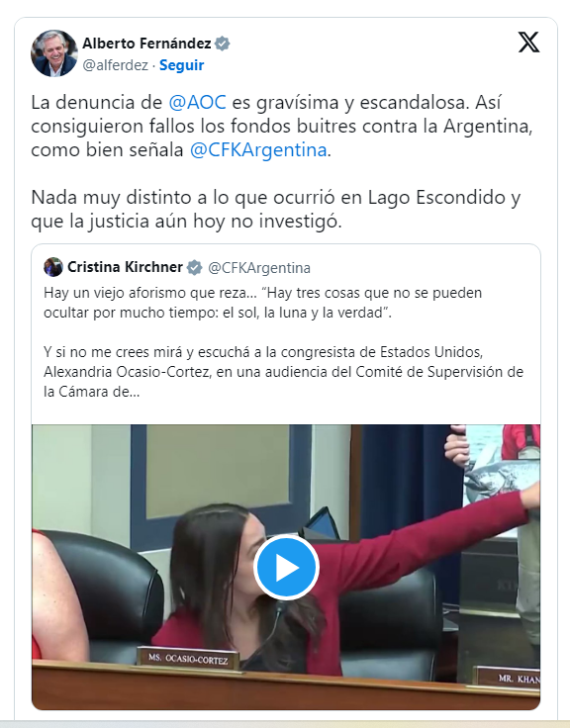Click the first line 'La denuncia de'

[97, 102]
